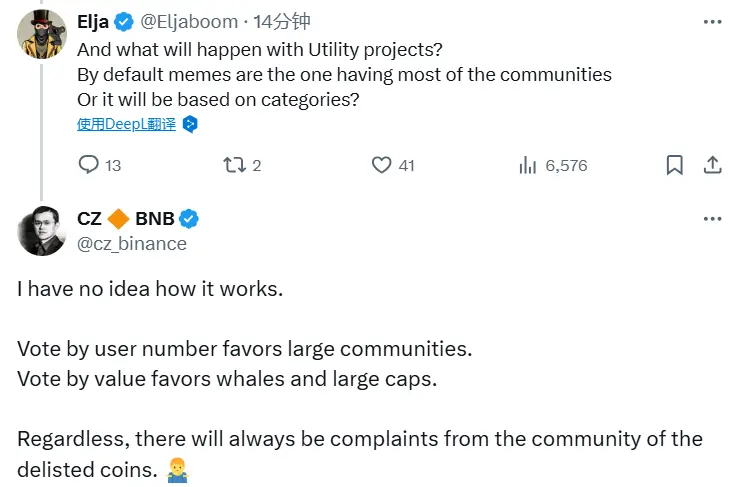Click the CZ BNB display name
744x487 pixels.
[125, 219]
